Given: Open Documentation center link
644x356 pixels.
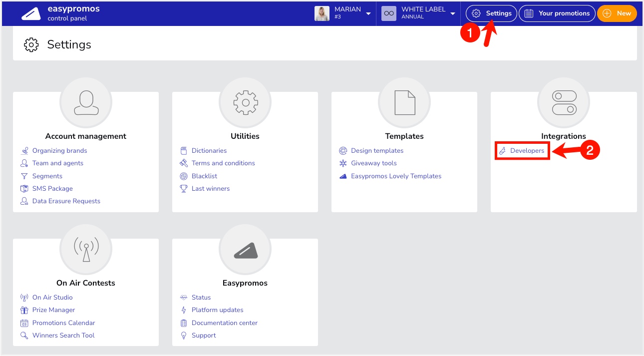Looking at the screenshot, I should click(225, 323).
